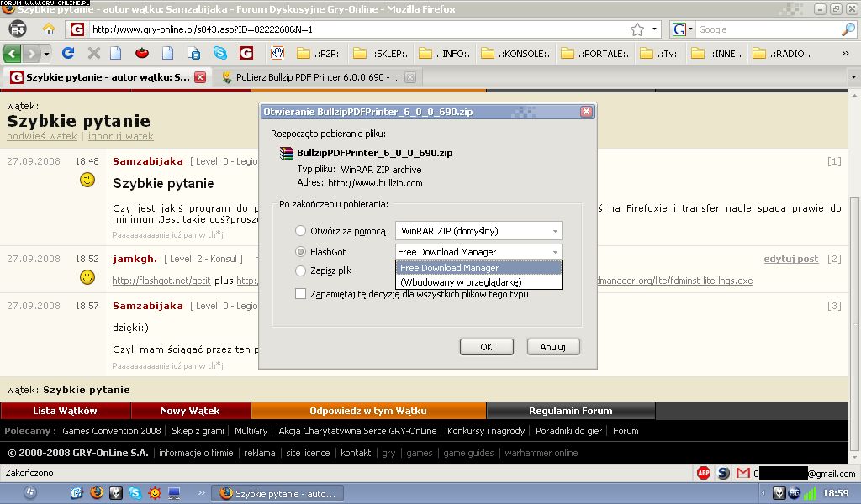861x504 pixels.
Task: Open the .:SKLEP:. bookmarks folder
Action: 381,53
